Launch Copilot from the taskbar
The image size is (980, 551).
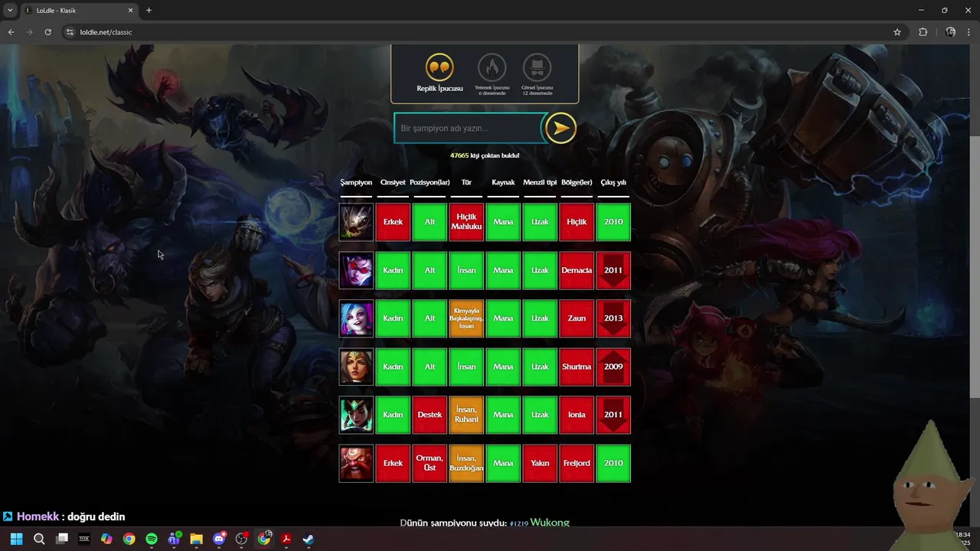(x=106, y=539)
